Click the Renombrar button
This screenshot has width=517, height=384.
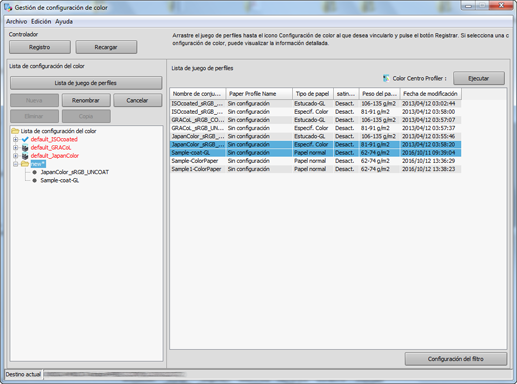tap(86, 100)
